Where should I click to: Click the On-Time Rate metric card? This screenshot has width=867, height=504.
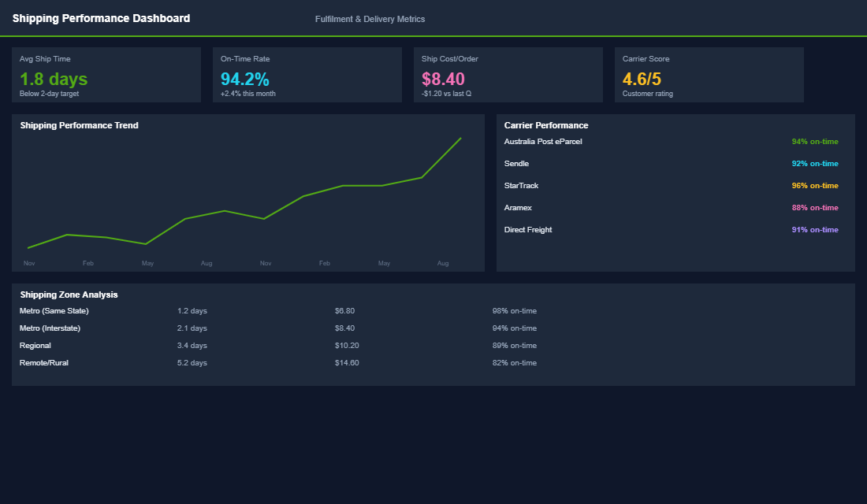(307, 75)
